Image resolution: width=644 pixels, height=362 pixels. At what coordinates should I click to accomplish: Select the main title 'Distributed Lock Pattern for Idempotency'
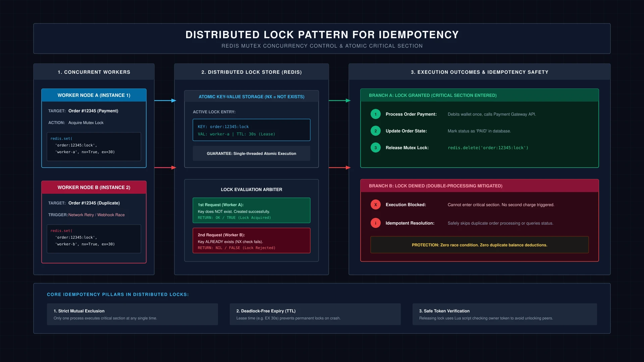(322, 35)
